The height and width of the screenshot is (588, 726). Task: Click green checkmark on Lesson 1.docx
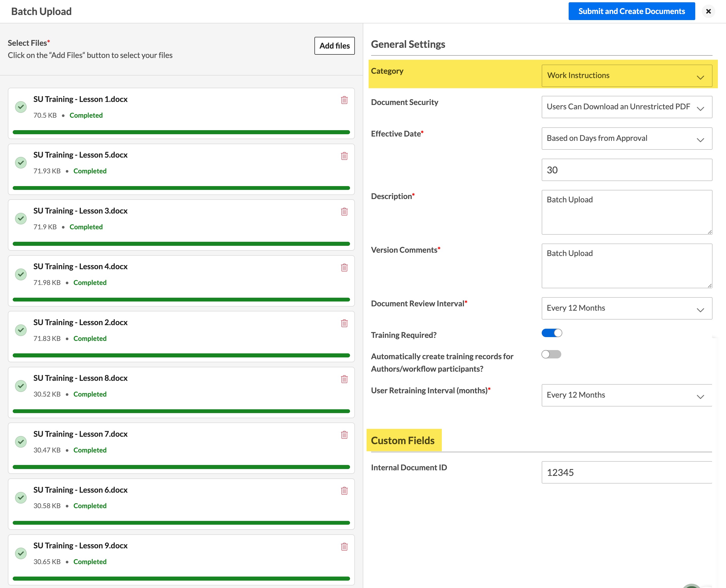click(21, 107)
